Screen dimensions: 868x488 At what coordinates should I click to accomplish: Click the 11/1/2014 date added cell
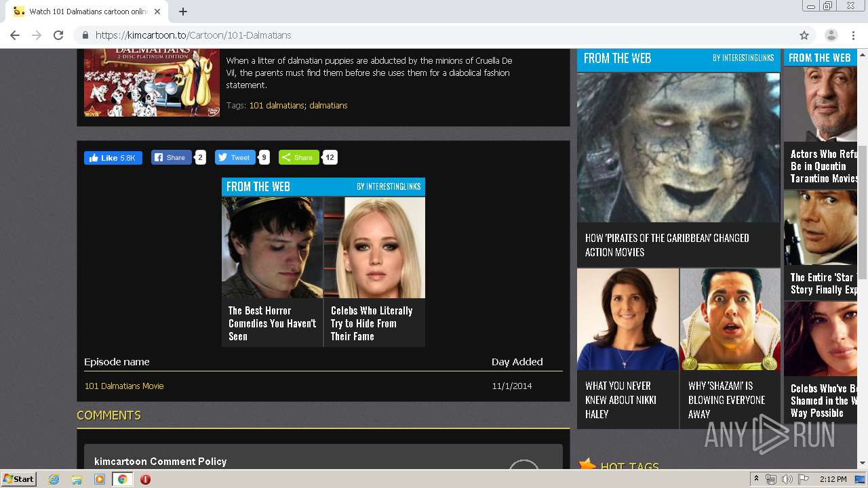(x=512, y=386)
